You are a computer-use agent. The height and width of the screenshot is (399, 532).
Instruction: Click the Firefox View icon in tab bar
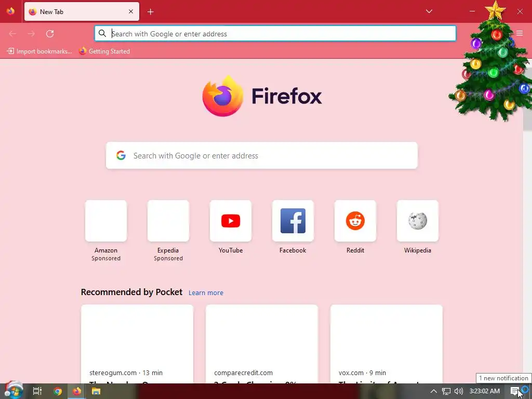tap(10, 11)
